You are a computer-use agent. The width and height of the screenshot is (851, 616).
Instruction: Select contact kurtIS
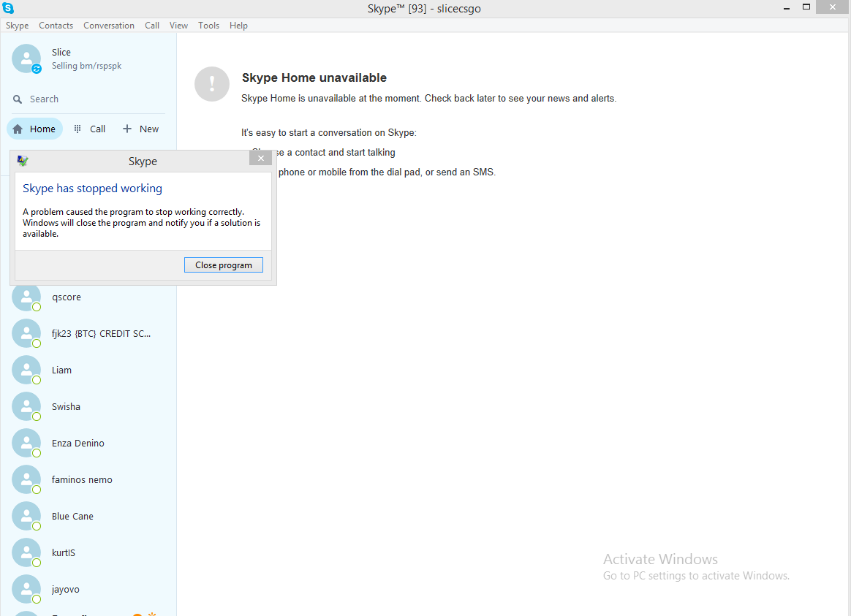(x=88, y=552)
